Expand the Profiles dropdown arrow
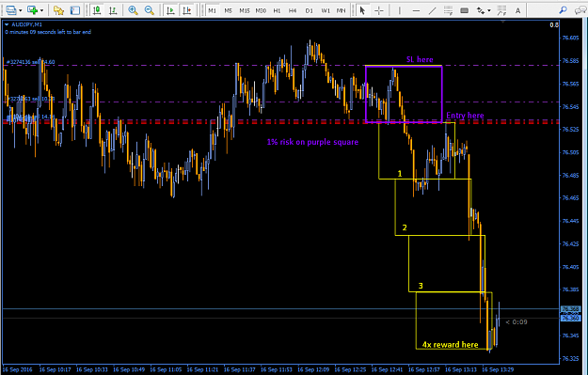This screenshot has width=588, height=375. click(x=21, y=11)
